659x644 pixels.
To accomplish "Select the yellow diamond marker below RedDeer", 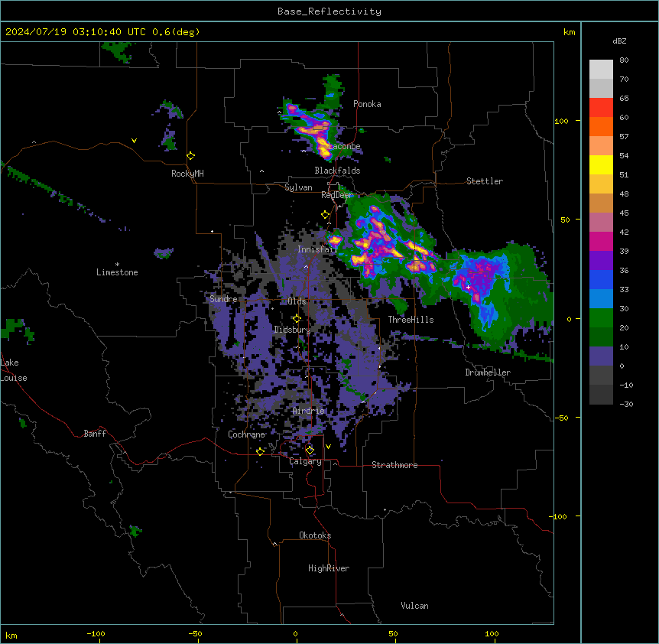I will 325,215.
